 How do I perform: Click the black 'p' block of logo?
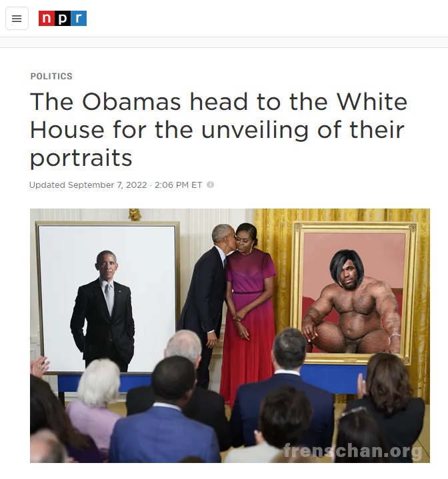(x=63, y=19)
